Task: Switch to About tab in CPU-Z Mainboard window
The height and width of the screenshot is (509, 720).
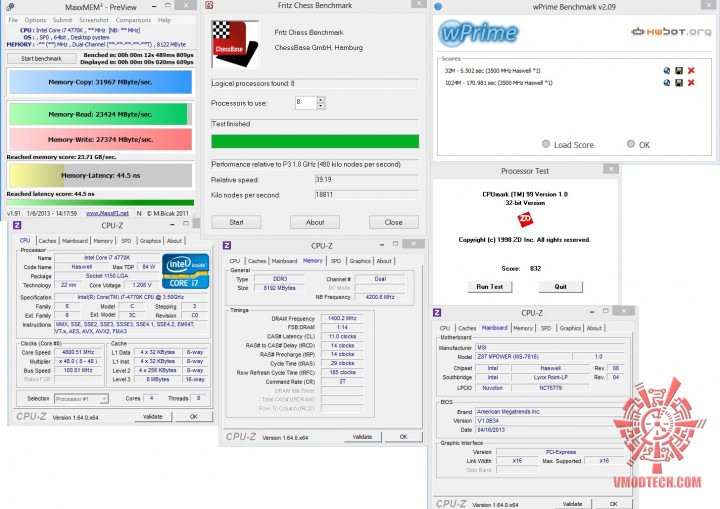Action: coord(594,328)
